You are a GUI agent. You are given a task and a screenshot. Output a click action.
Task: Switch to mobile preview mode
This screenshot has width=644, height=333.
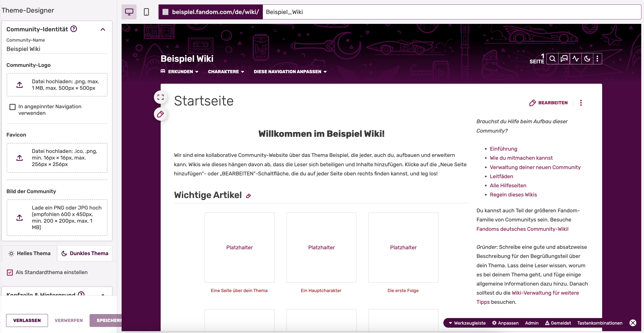146,12
